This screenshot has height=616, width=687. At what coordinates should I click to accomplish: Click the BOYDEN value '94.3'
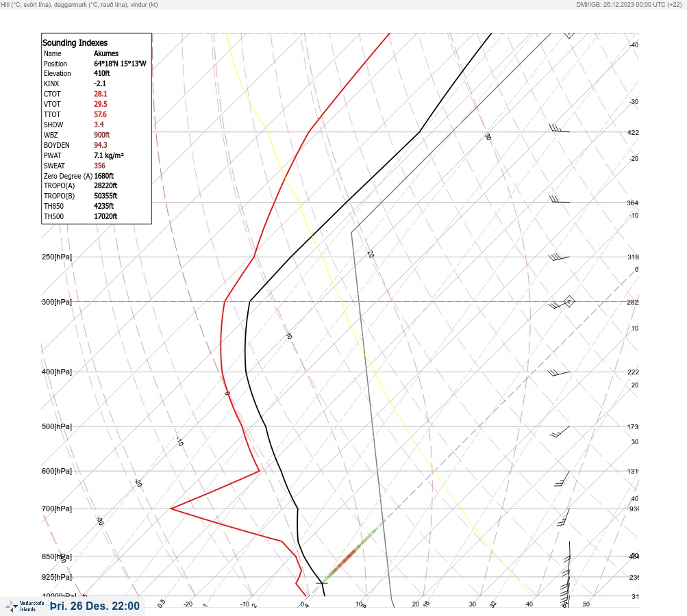tap(100, 145)
